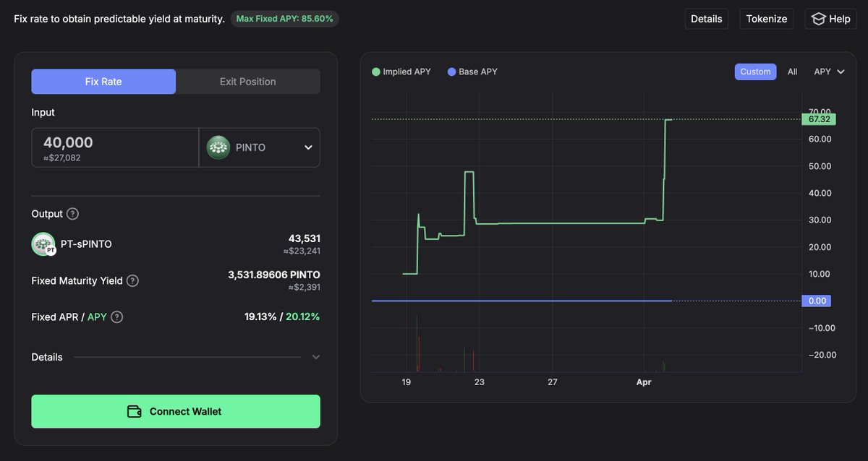868x461 pixels.
Task: Open the PINTO token selector dropdown
Action: pyautogui.click(x=260, y=147)
